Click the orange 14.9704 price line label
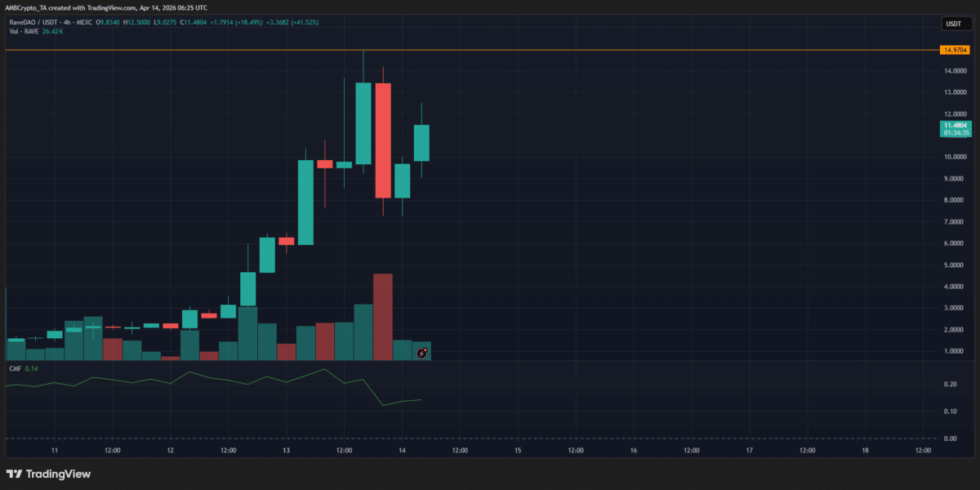Screen dimensions: 980x490 (x=955, y=49)
